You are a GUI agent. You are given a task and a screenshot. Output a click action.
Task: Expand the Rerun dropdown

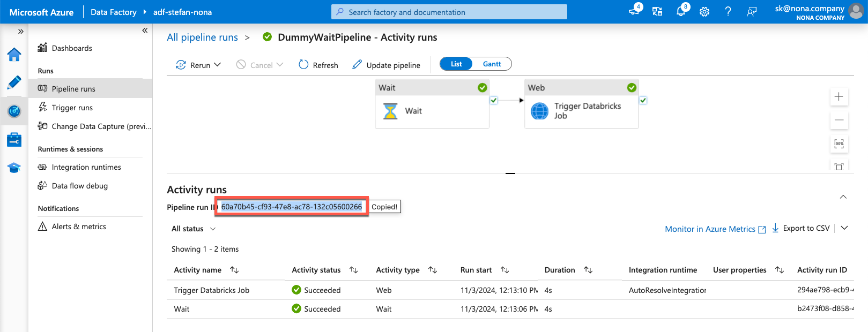(x=217, y=65)
